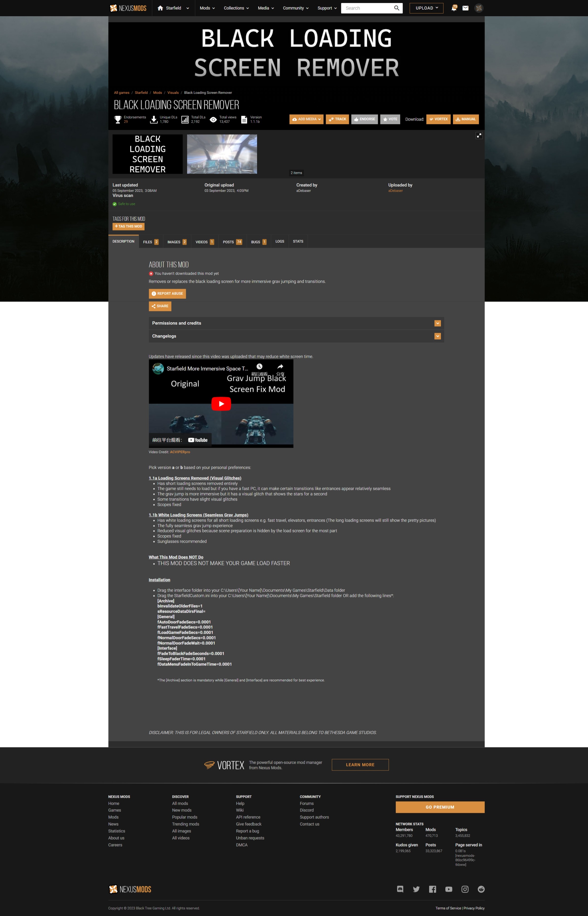Image resolution: width=588 pixels, height=916 pixels.
Task: Click the Tag This Mod button
Action: 128,226
